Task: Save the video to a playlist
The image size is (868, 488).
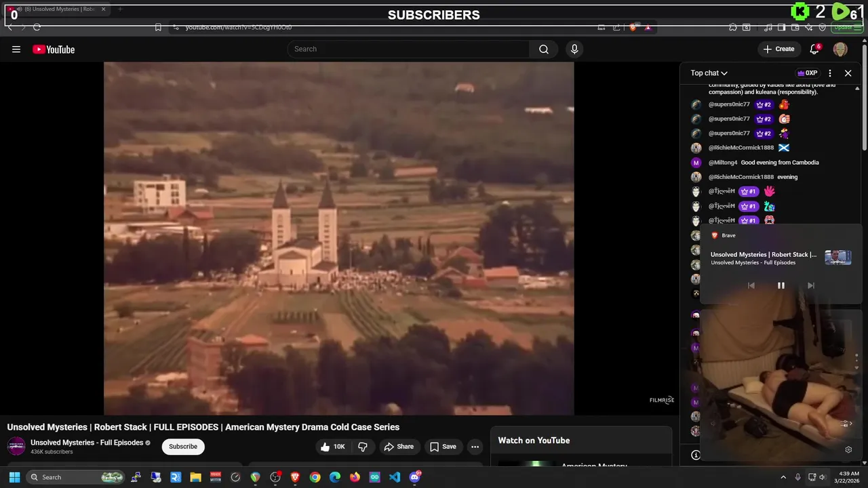Action: [x=442, y=447]
